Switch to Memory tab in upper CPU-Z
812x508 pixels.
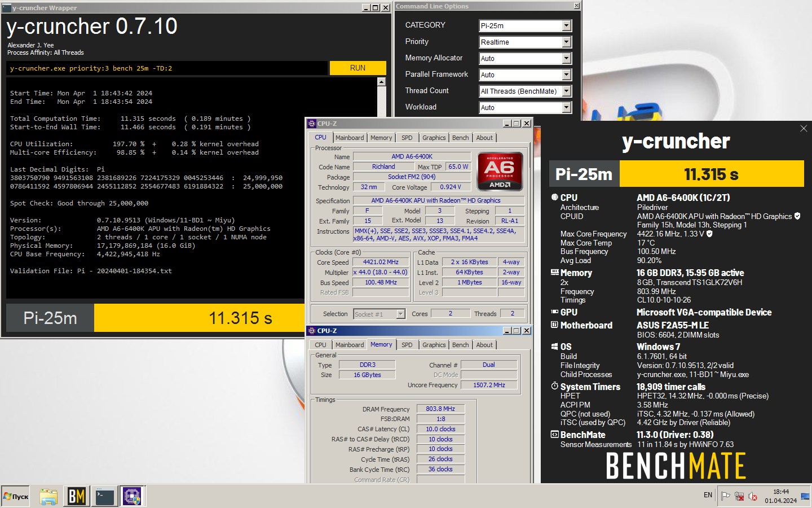(381, 138)
